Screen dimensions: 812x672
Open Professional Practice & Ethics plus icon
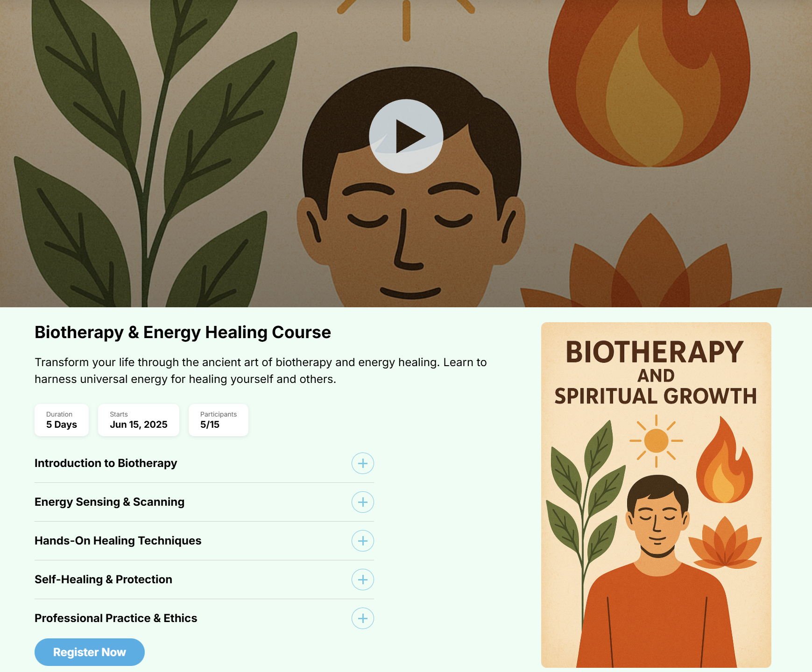pos(363,618)
